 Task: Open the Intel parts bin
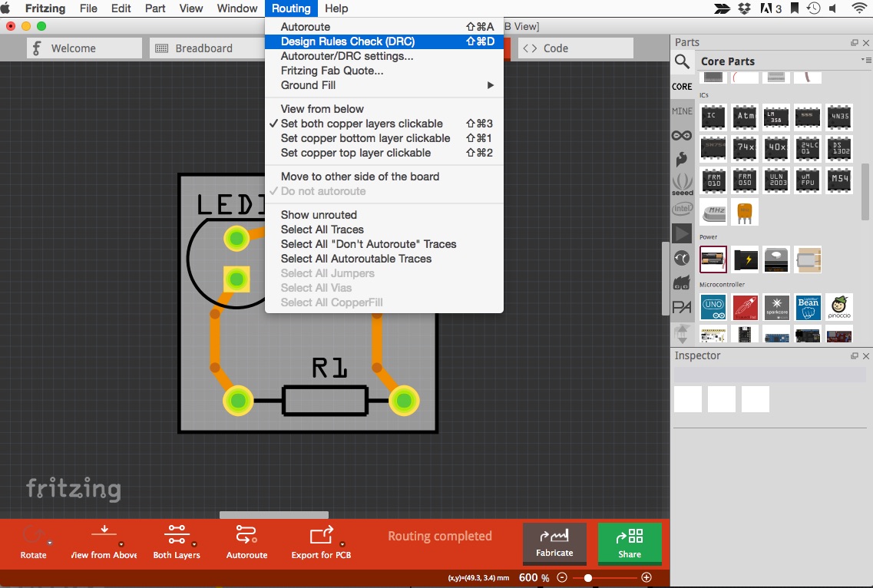pos(682,209)
